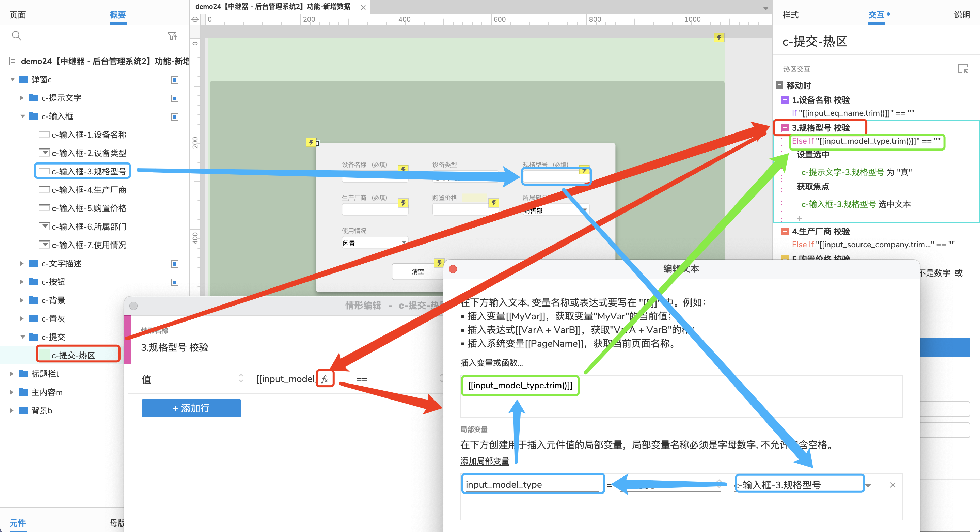Collapse the c-提交 folder
The image size is (980, 532).
click(22, 337)
